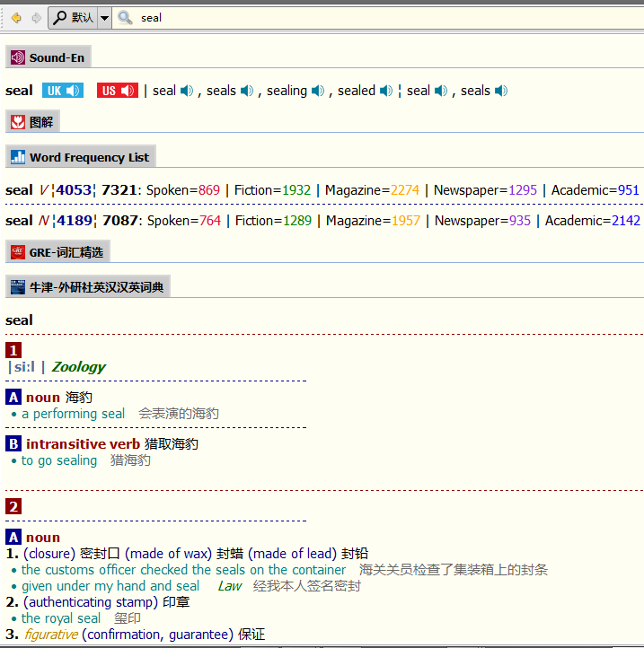This screenshot has height=648, width=644.
Task: Play the UK pronunciation of seal
Action: [x=63, y=91]
